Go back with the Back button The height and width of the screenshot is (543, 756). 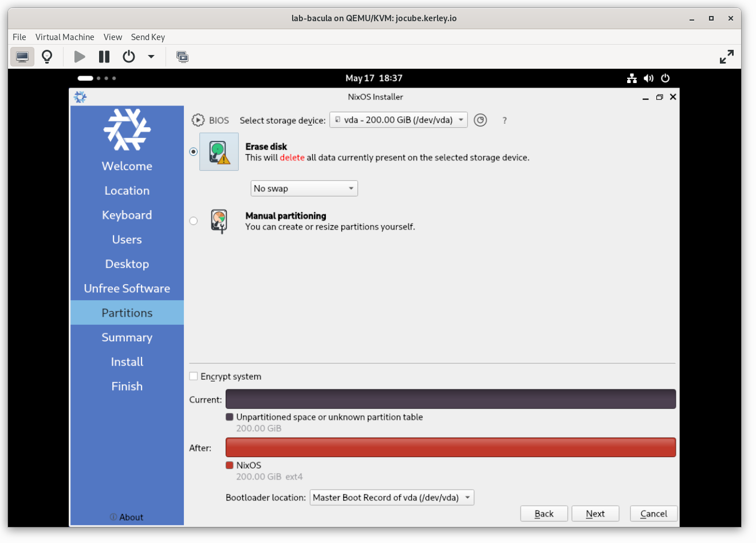[544, 514]
